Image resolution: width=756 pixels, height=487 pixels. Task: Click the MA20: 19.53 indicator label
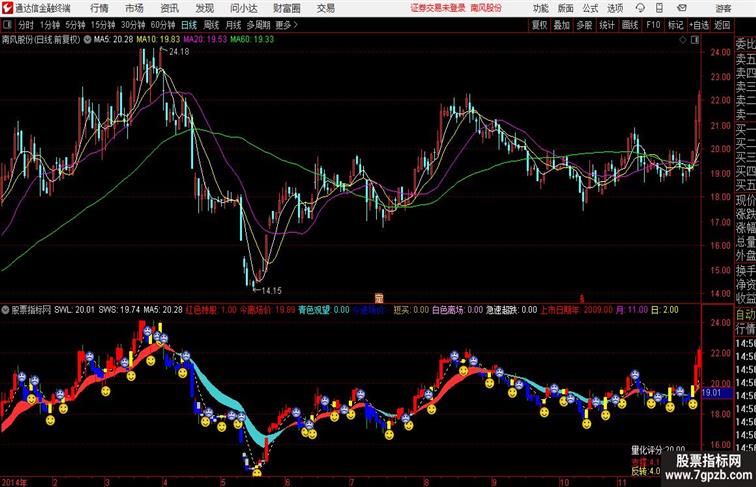[204, 40]
